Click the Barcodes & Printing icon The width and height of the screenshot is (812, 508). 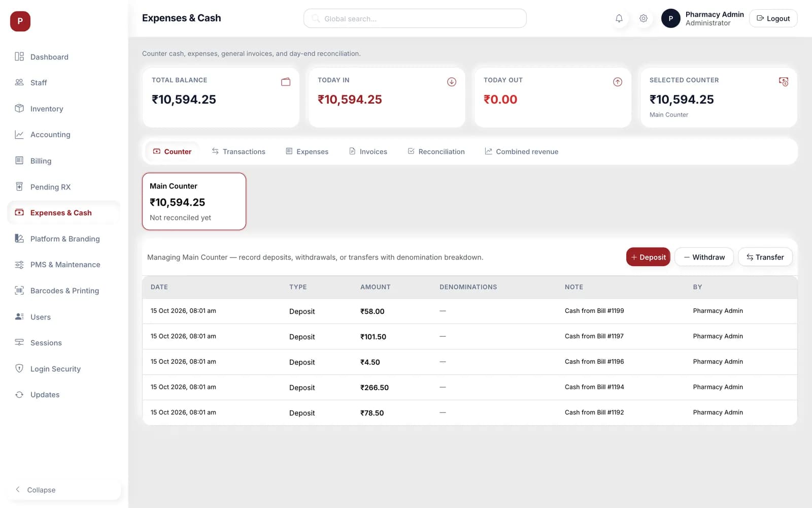(19, 291)
